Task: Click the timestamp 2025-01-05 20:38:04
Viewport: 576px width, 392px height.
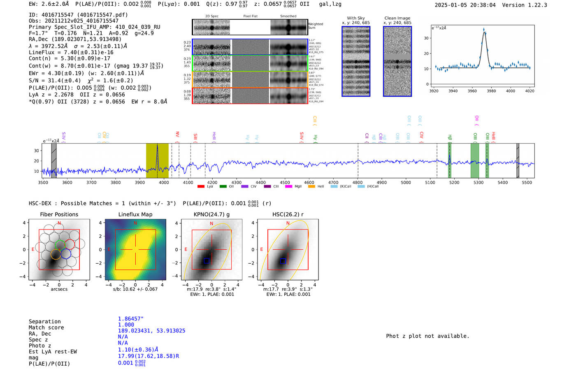Action: point(465,5)
